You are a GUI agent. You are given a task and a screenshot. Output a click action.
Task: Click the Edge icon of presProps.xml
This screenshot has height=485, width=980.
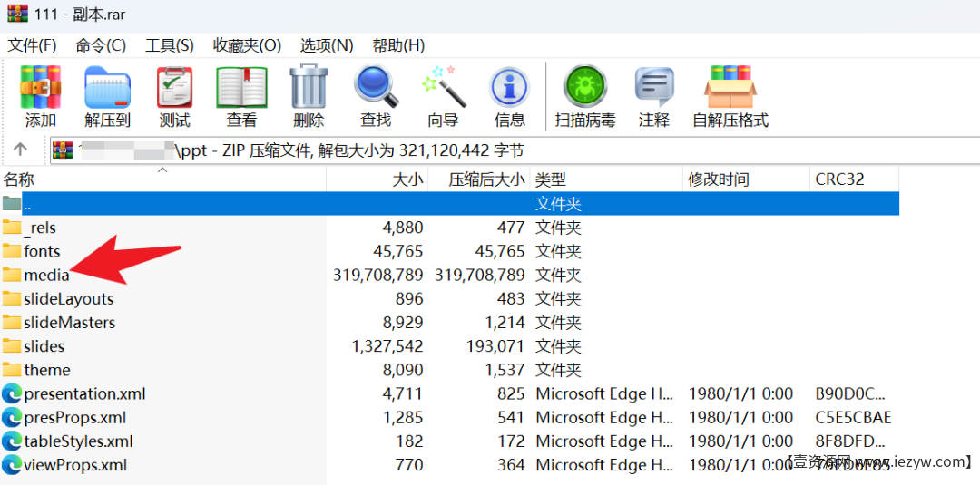(11, 417)
